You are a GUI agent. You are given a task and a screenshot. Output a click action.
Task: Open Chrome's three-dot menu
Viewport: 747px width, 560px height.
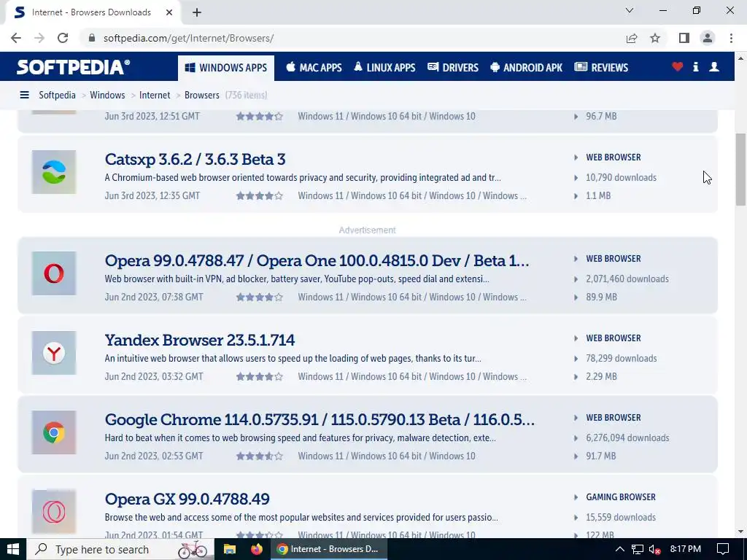pos(731,38)
